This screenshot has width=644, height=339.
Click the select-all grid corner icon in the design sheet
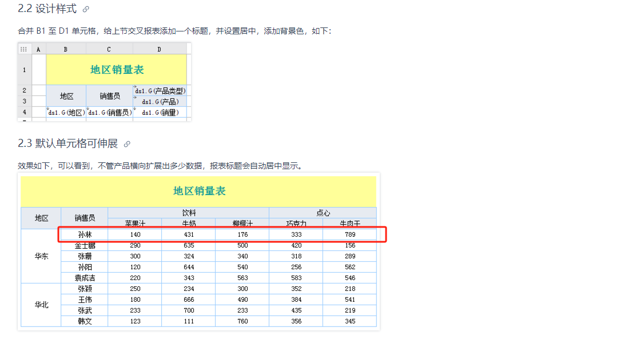tap(24, 49)
